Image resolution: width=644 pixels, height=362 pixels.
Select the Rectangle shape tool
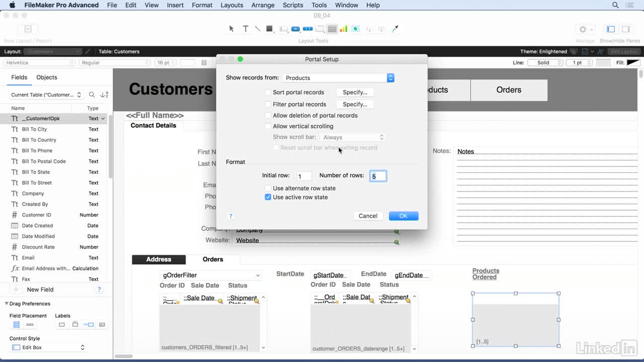point(269,29)
